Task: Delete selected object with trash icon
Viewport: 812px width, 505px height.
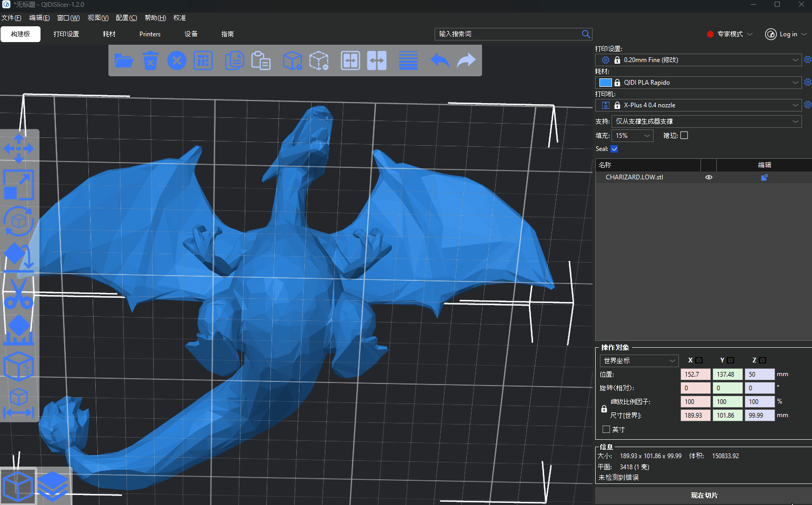Action: 151,60
